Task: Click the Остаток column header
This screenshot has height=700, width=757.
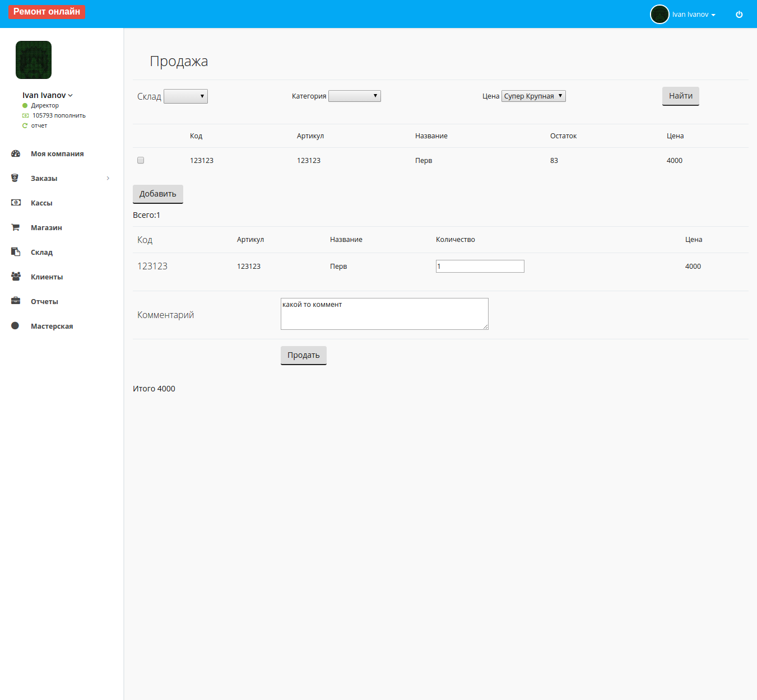Action: point(563,136)
